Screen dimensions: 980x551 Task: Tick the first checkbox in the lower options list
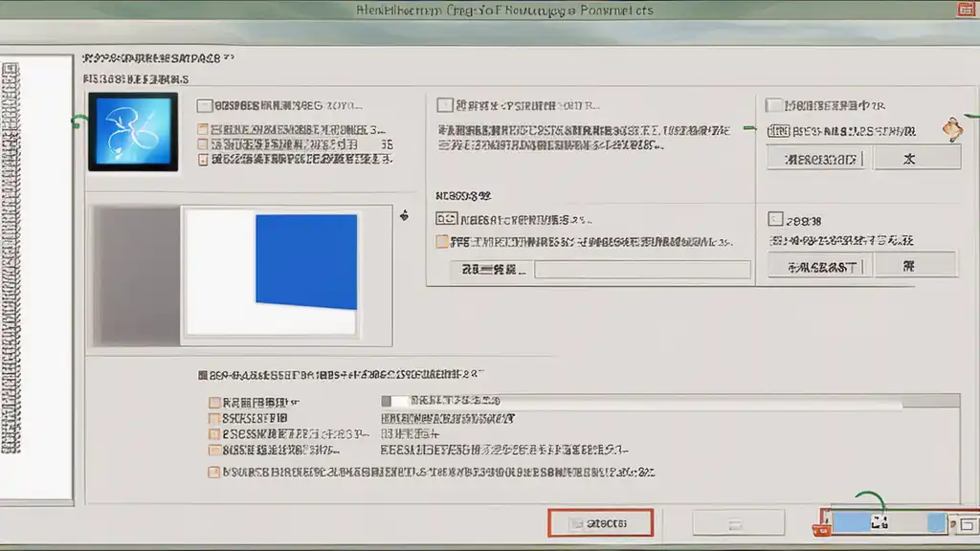pos(214,403)
